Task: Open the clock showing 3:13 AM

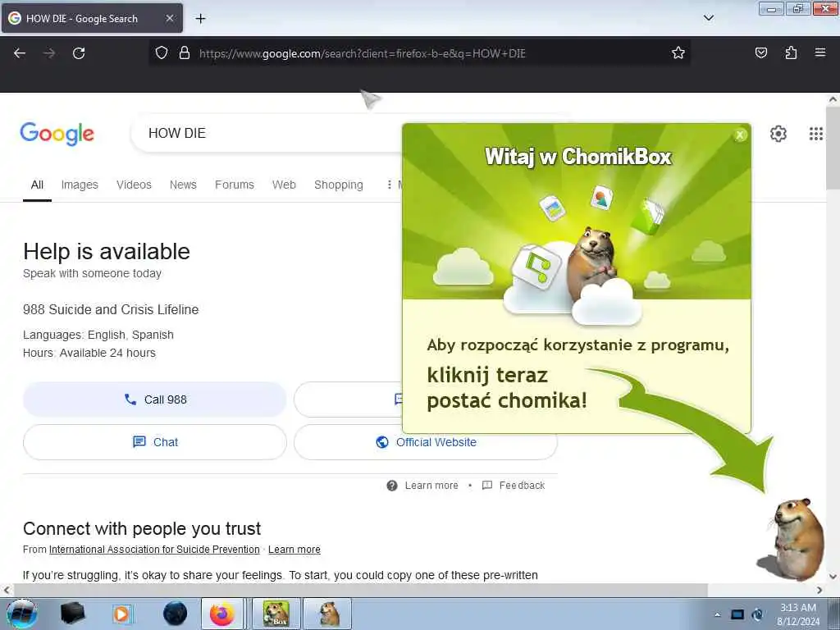Action: point(798,614)
